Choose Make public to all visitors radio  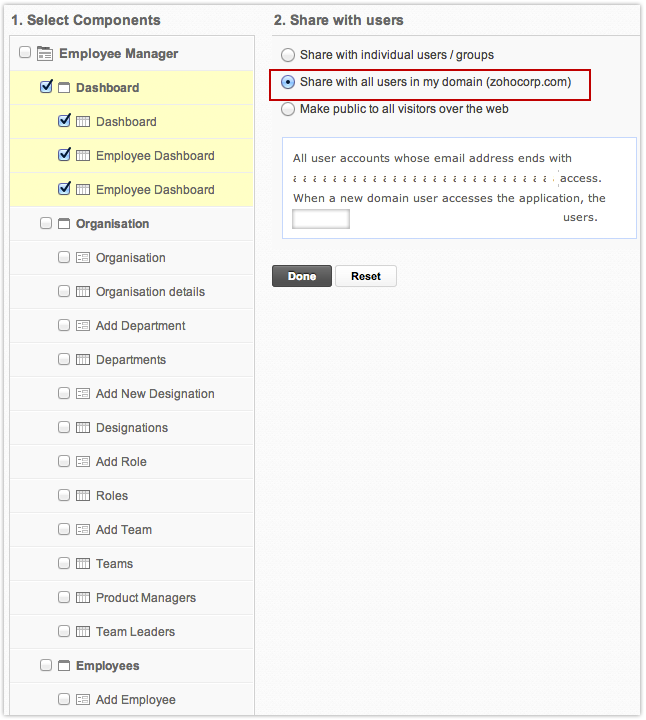click(288, 109)
